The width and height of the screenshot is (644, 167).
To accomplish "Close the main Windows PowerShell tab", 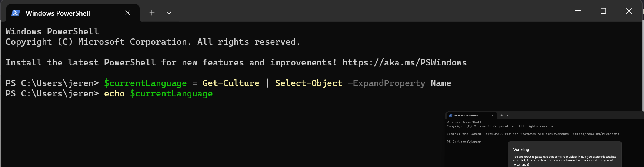I will tap(128, 13).
